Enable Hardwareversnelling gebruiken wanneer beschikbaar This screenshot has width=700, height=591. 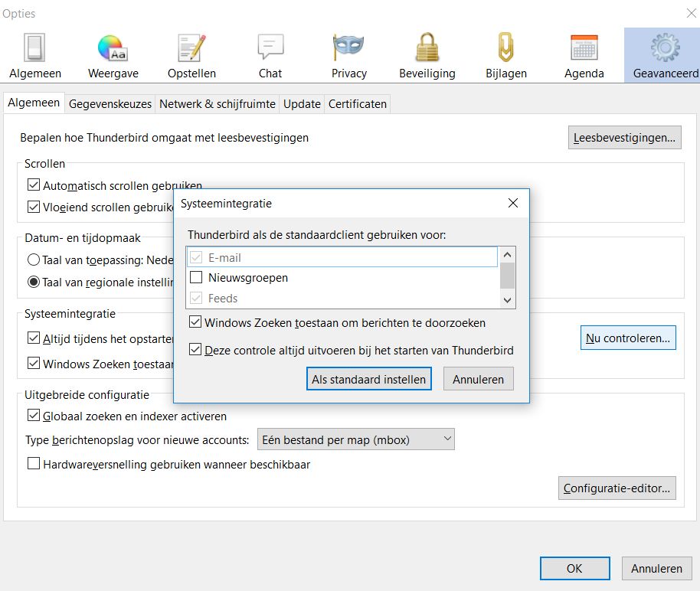pos(34,464)
